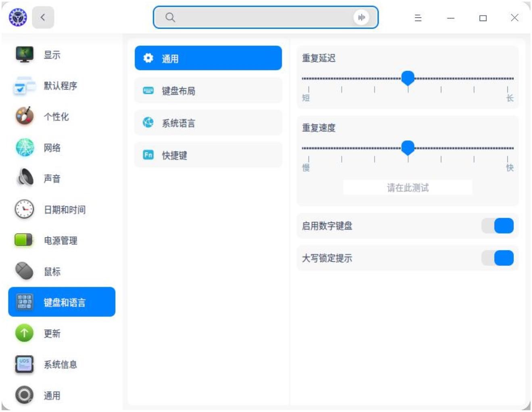Click 日期和时间 text in sidebar

coord(65,210)
